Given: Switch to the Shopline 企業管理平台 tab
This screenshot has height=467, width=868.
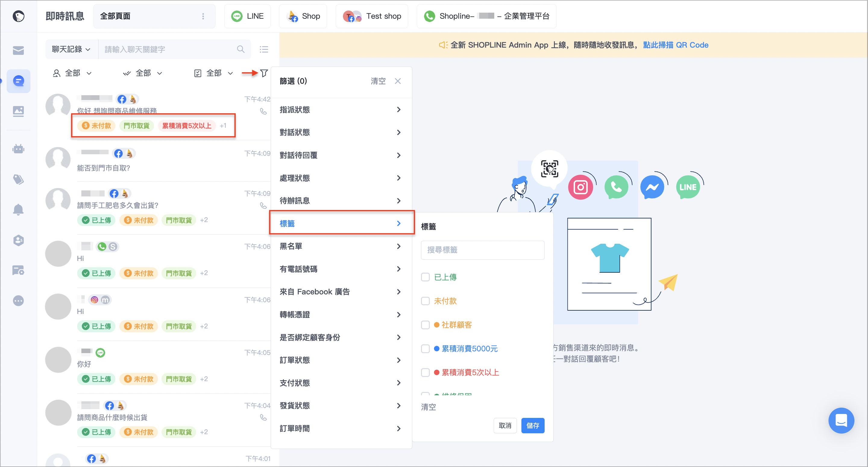Looking at the screenshot, I should [x=486, y=16].
